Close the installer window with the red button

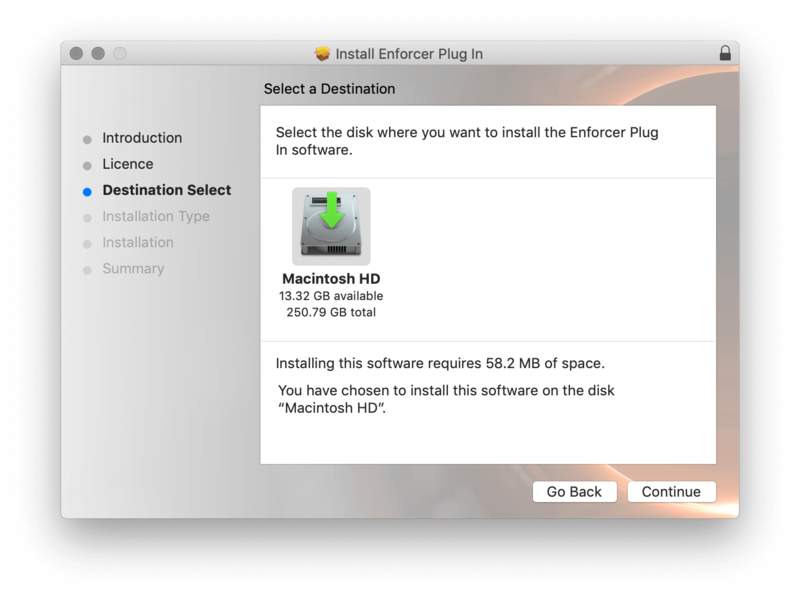77,53
